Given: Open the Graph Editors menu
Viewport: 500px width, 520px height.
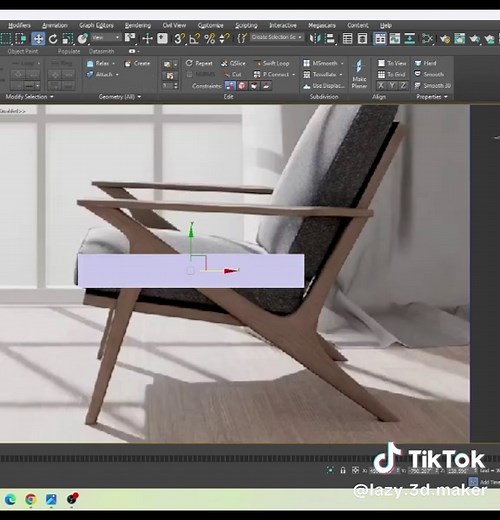Looking at the screenshot, I should [96, 25].
